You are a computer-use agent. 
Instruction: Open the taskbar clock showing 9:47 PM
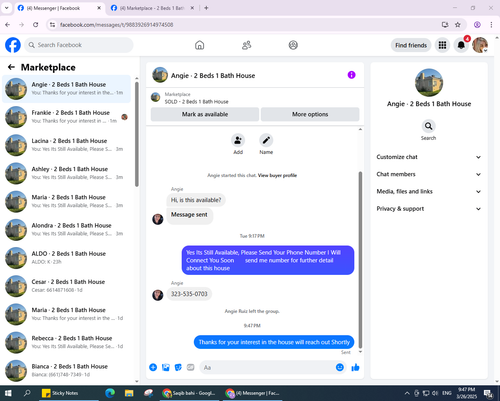(466, 393)
